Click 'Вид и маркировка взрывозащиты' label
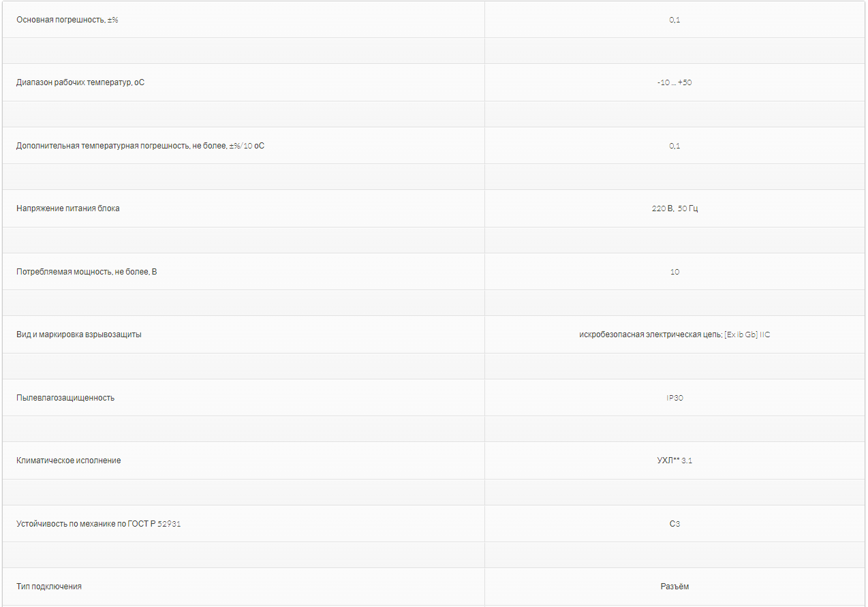Screen dimensions: 868x607 (x=79, y=334)
